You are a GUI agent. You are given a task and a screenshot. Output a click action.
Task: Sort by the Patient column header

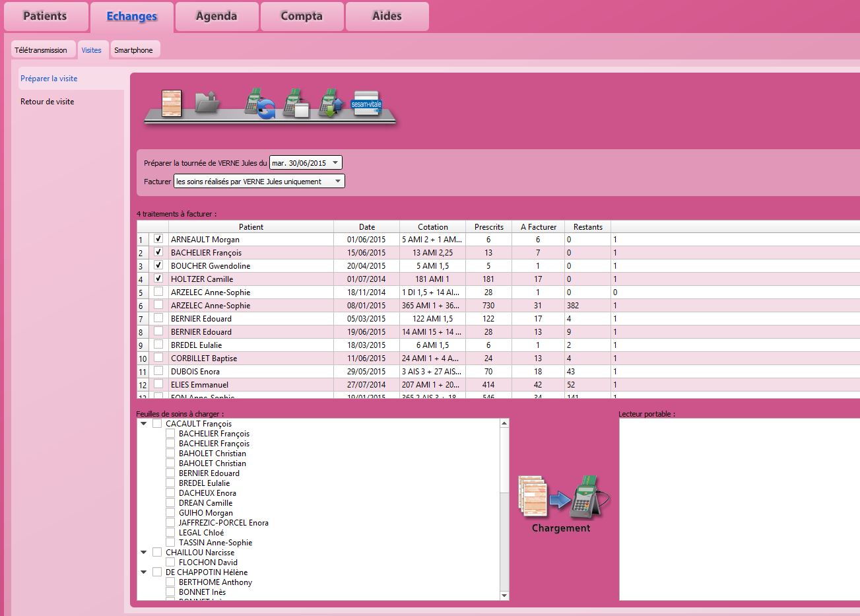tap(251, 226)
